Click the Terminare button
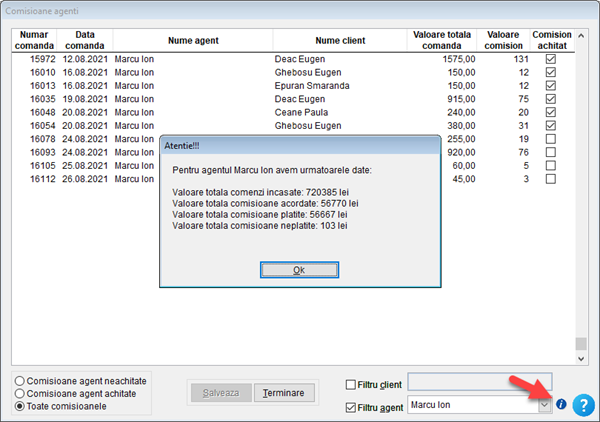Viewport: 600px width, 422px height. pyautogui.click(x=283, y=393)
